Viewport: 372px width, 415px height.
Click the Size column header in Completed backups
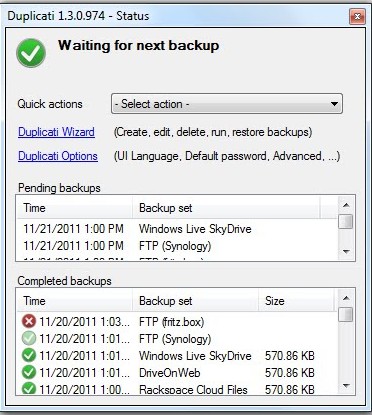tap(296, 301)
